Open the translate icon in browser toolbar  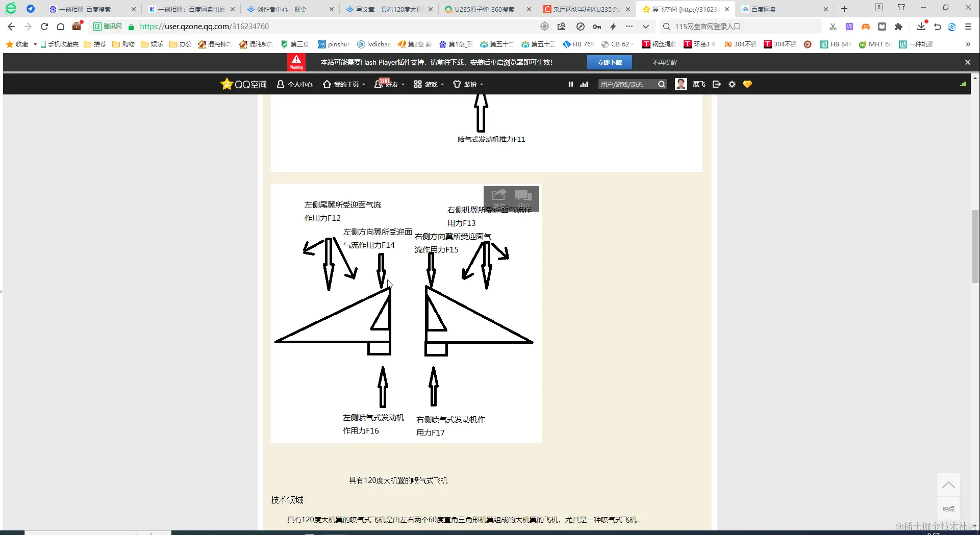click(x=849, y=26)
